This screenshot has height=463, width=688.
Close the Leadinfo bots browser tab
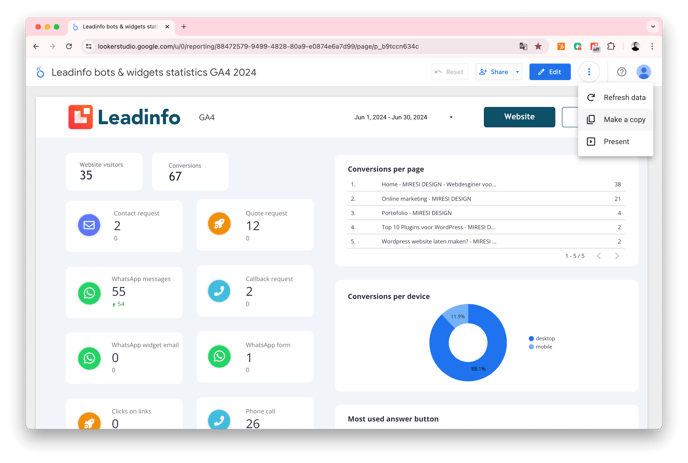click(167, 27)
